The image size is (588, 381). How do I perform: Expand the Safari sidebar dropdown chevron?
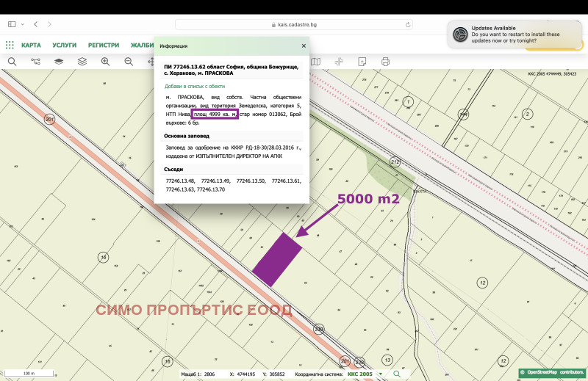click(x=21, y=24)
